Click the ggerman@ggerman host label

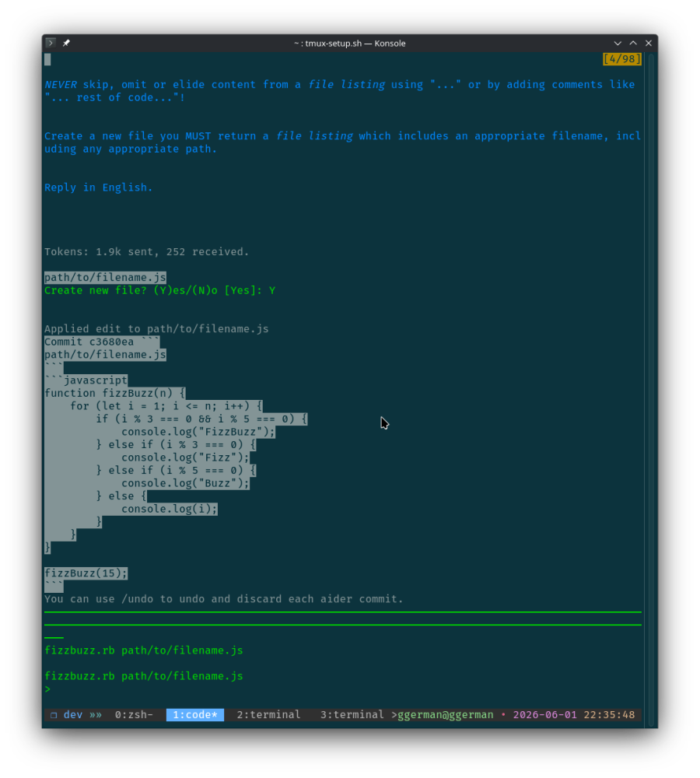446,714
